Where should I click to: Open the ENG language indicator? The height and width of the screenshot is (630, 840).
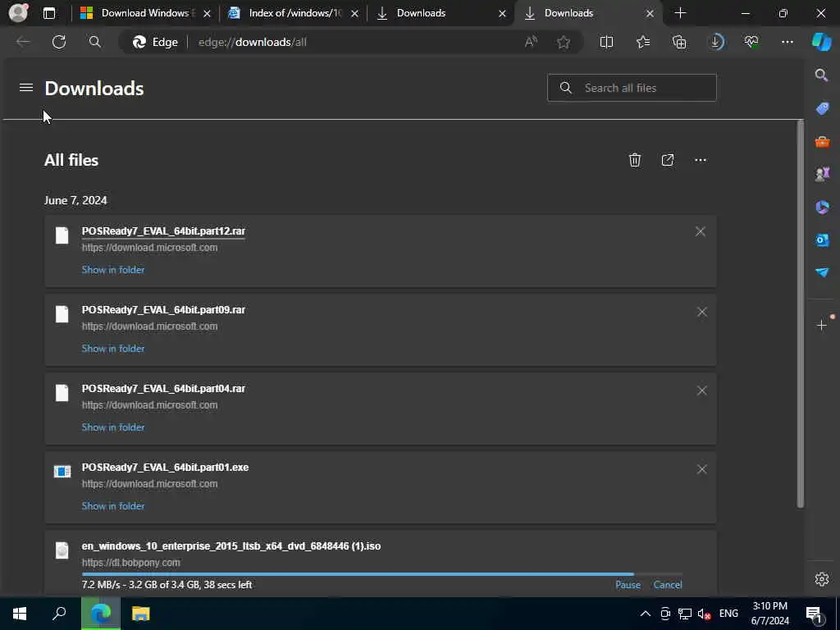728,614
